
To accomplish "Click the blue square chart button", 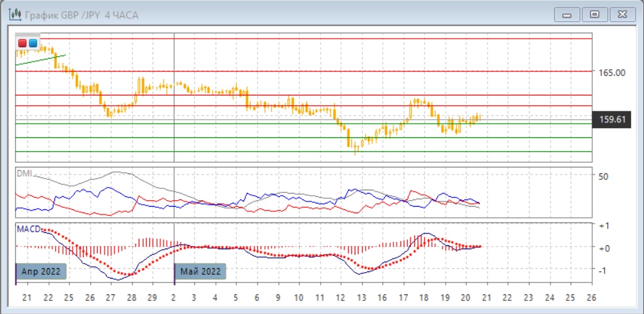I will coord(33,43).
